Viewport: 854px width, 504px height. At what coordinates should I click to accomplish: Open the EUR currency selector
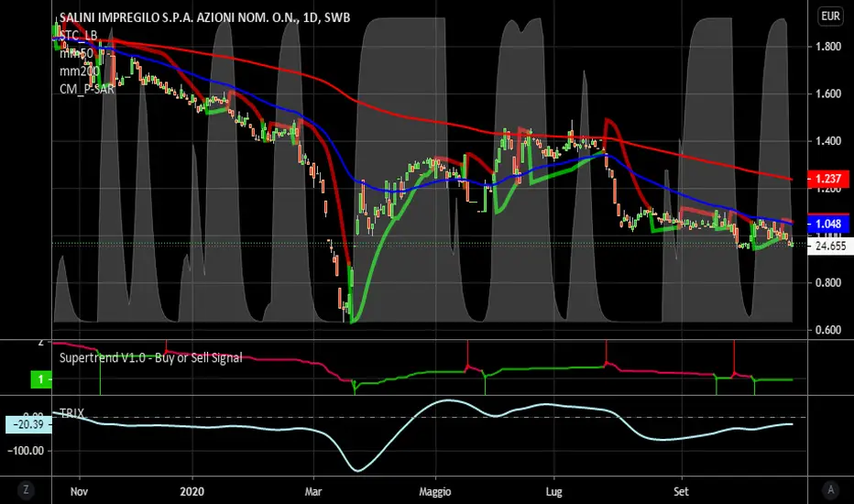tap(830, 16)
